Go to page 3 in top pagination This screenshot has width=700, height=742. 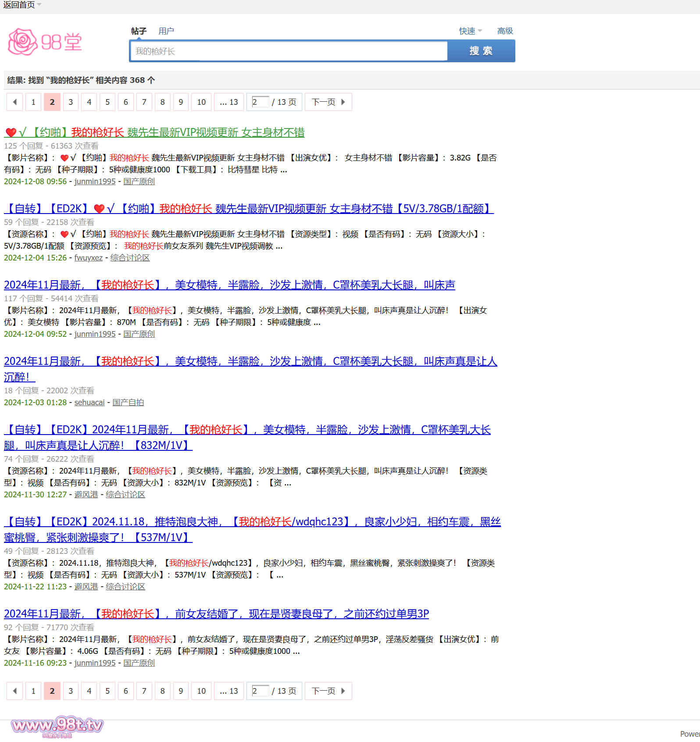coord(71,102)
